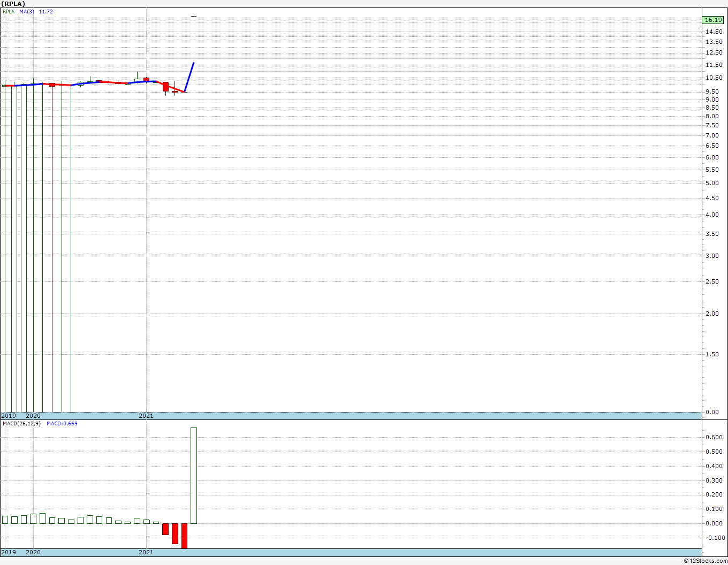This screenshot has height=565, width=728.
Task: Select the RPLA legend label
Action: (x=9, y=11)
